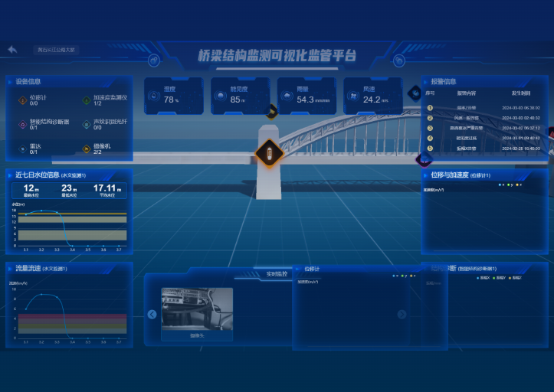Select the teal 声纹识别光纤 device icon
Viewport: 554px width, 392px height.
[x=87, y=124]
